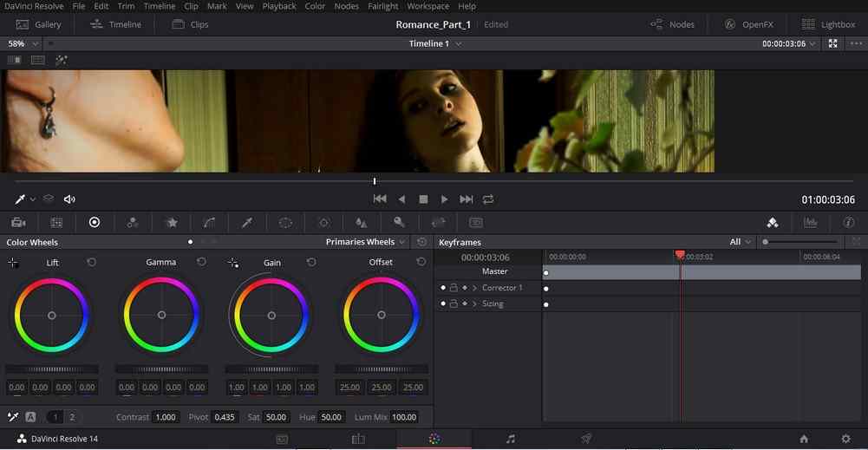
Task: Open the Camera Raw palette
Action: pyautogui.click(x=18, y=223)
